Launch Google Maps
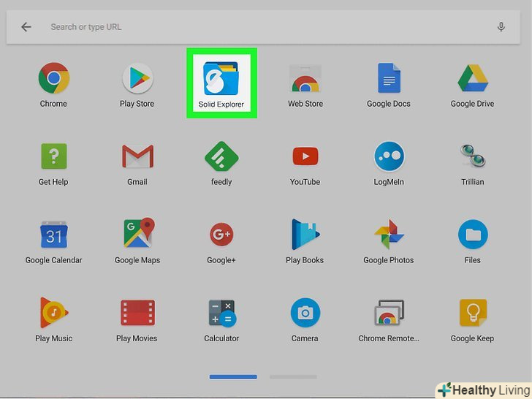This screenshot has width=532, height=399. click(139, 232)
